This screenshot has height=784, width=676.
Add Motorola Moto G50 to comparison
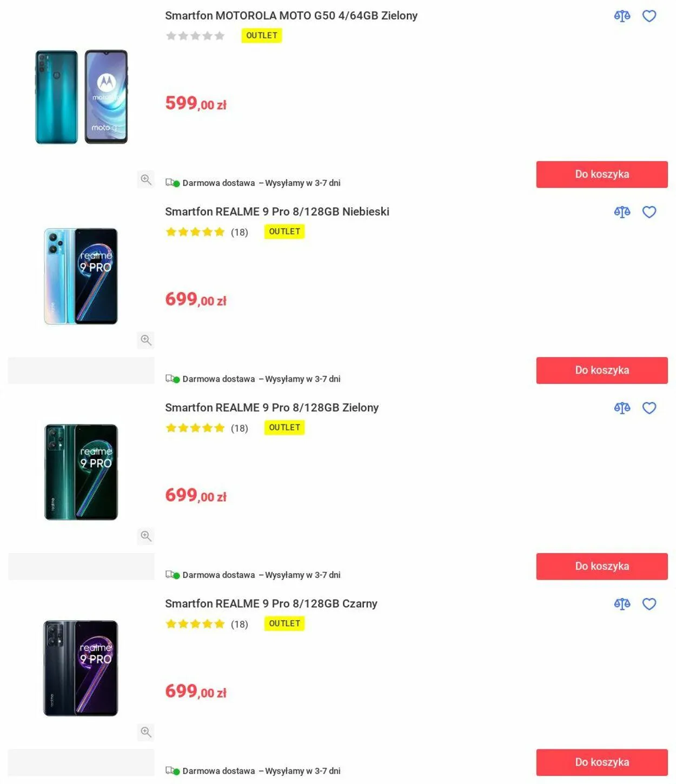point(622,16)
